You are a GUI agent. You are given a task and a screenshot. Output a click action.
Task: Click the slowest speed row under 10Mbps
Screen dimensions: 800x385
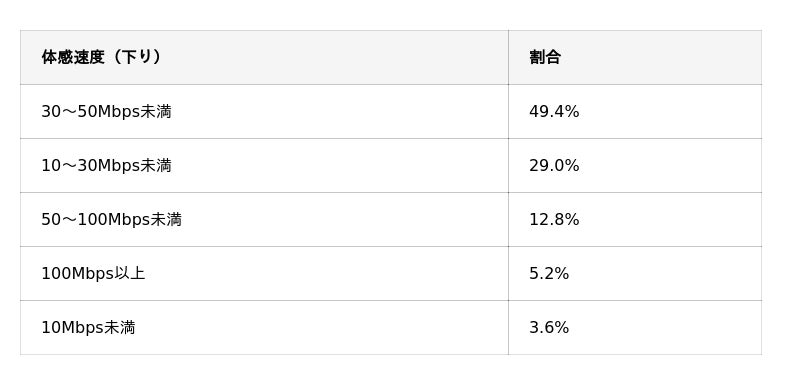391,327
